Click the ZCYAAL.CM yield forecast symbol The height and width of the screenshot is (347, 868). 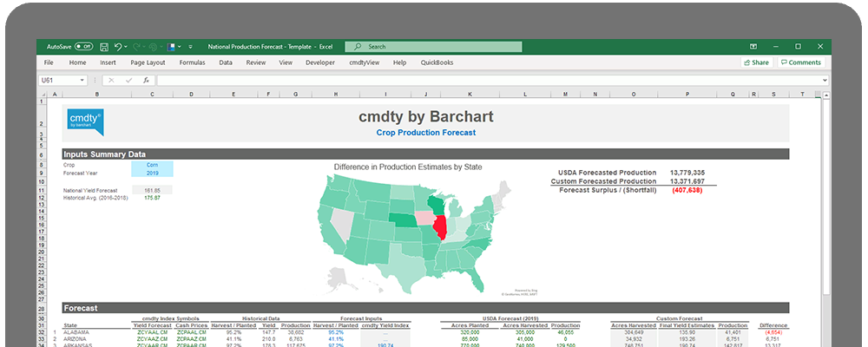tap(152, 332)
